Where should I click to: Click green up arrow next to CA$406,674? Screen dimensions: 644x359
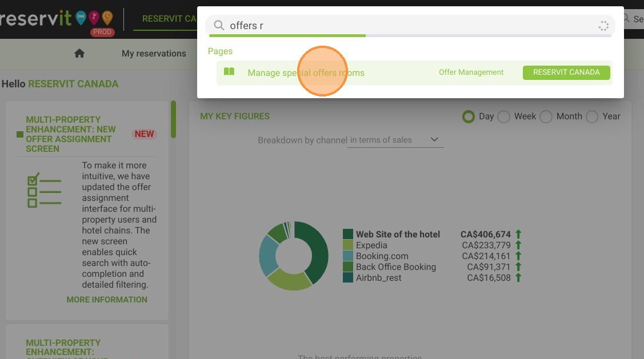tap(518, 234)
